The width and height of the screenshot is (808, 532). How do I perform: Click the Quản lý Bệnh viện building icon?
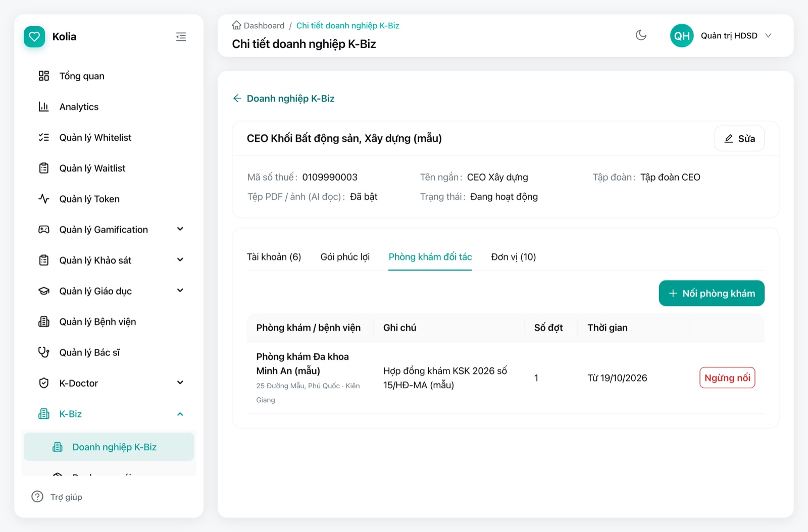pos(44,322)
